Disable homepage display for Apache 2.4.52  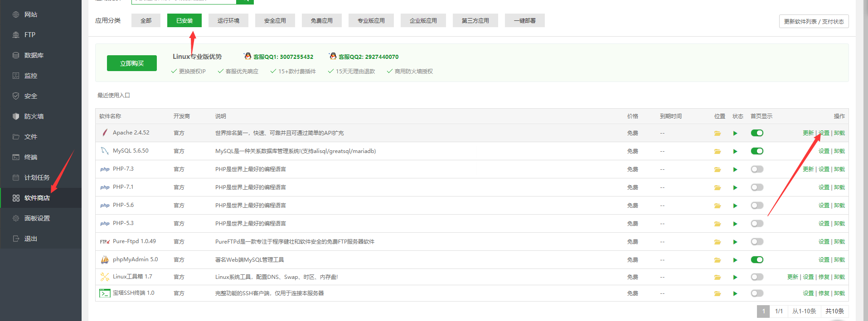757,133
